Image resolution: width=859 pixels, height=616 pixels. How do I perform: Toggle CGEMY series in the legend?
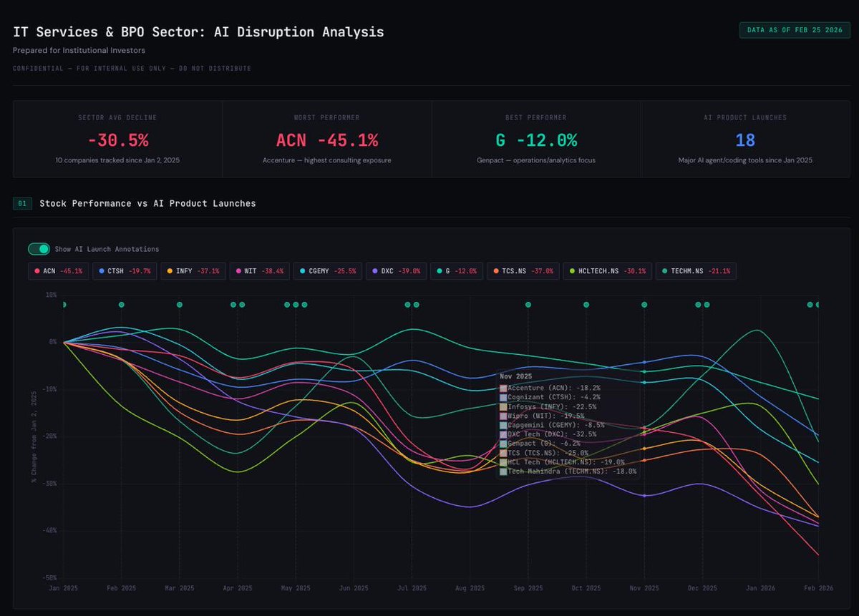click(327, 271)
